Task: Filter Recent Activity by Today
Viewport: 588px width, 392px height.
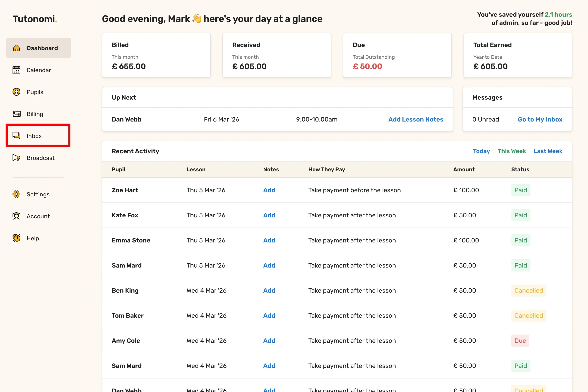Action: [x=481, y=151]
